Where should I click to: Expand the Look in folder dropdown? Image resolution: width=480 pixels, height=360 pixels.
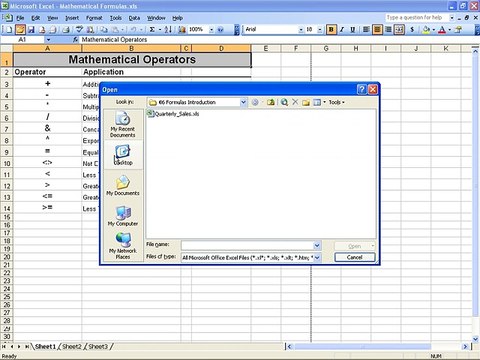point(243,102)
